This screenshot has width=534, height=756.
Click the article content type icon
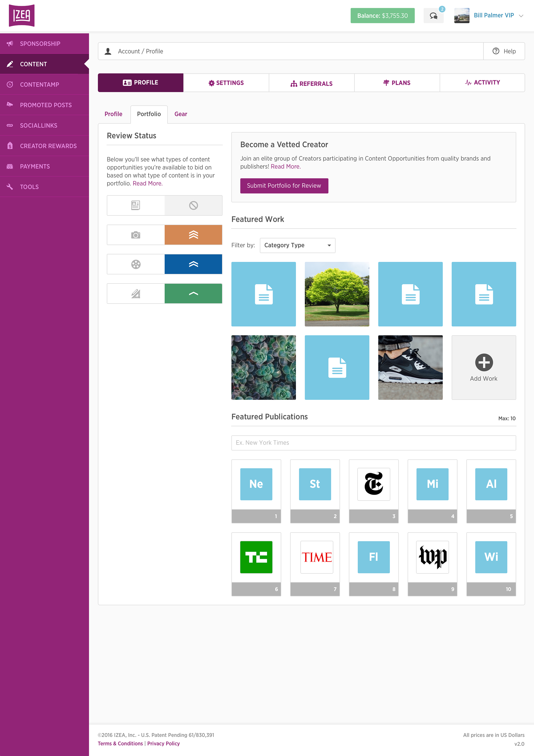click(x=135, y=205)
